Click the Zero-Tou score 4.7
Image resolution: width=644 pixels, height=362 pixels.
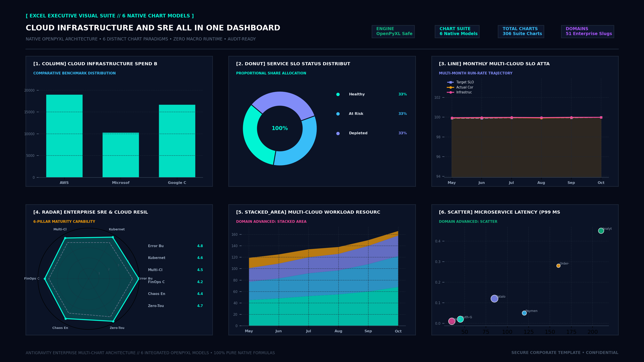(x=200, y=306)
